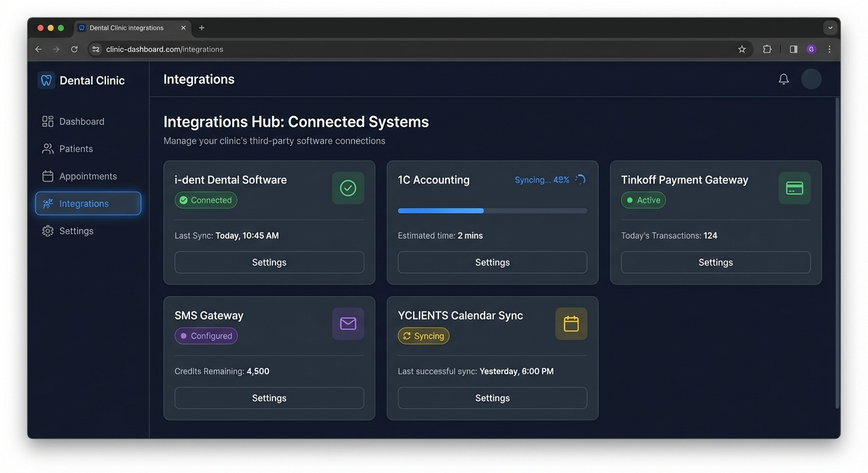Image resolution: width=868 pixels, height=473 pixels.
Task: Go to Dashboard in the sidebar
Action: [81, 121]
